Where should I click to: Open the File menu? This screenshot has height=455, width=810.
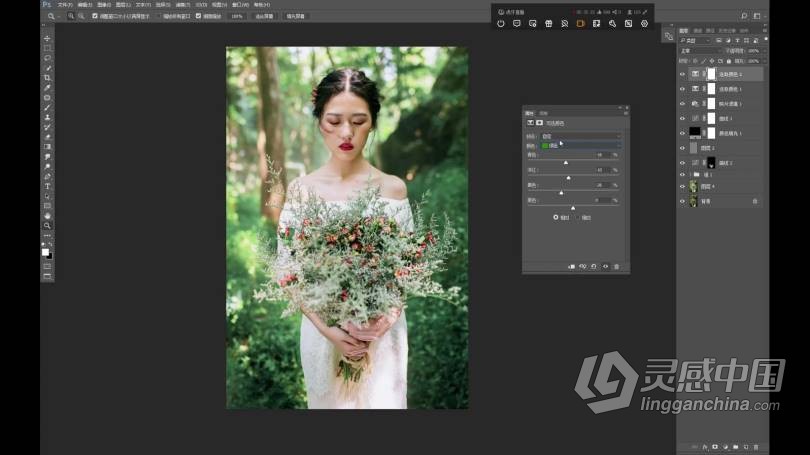(65, 5)
